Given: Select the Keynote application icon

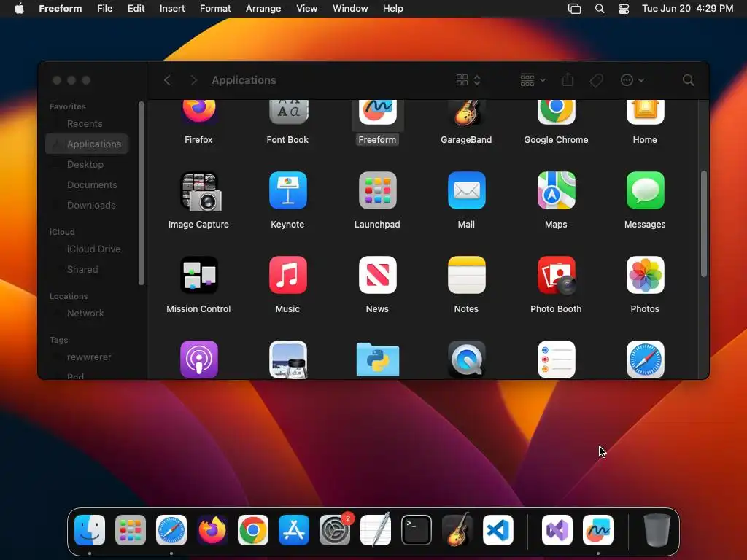Looking at the screenshot, I should pos(287,190).
